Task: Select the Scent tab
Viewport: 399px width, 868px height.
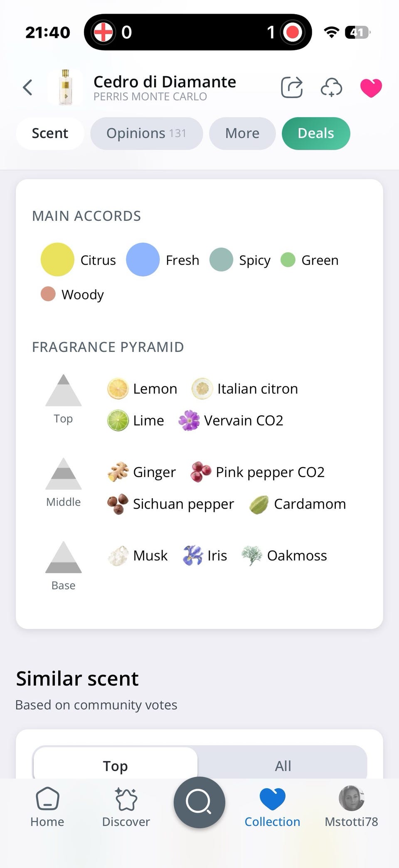Action: tap(50, 133)
